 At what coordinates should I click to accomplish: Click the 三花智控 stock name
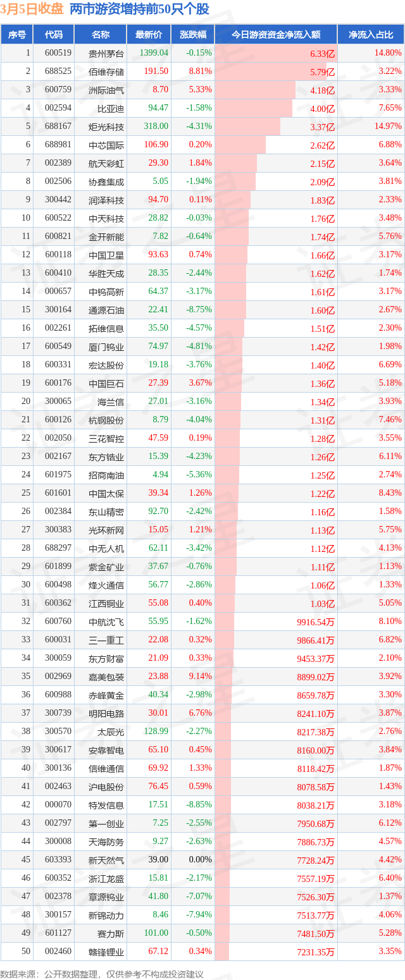tap(106, 438)
